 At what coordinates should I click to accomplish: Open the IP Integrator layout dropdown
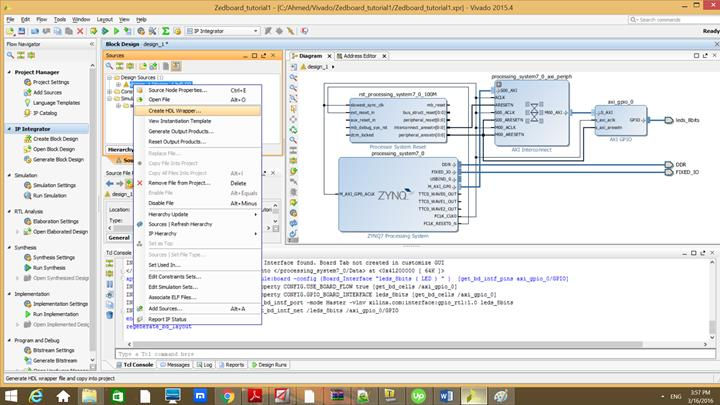click(x=223, y=31)
